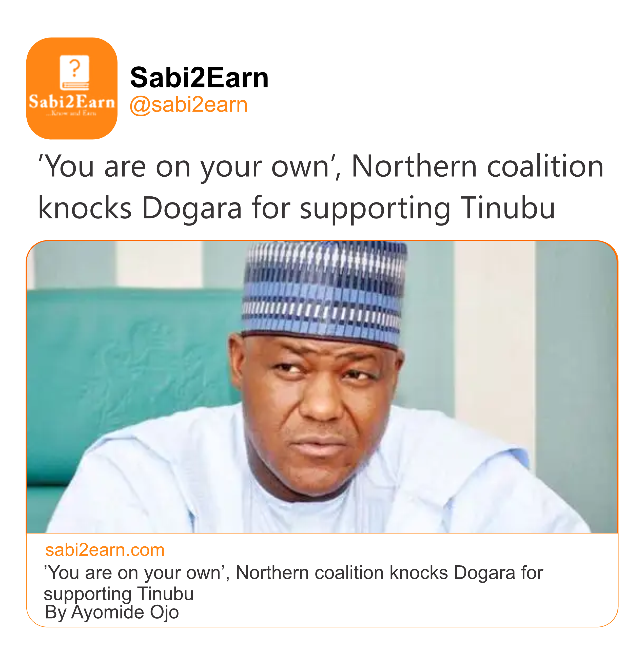This screenshot has height=650, width=644.
Task: Click the 'By Ayomide Ojo' byline
Action: 112,612
